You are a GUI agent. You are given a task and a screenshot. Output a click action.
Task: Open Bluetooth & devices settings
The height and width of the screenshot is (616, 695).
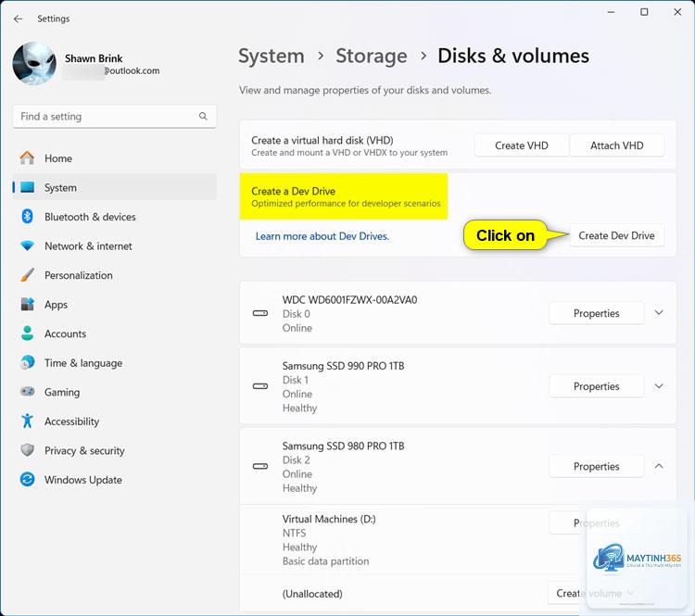(114, 217)
